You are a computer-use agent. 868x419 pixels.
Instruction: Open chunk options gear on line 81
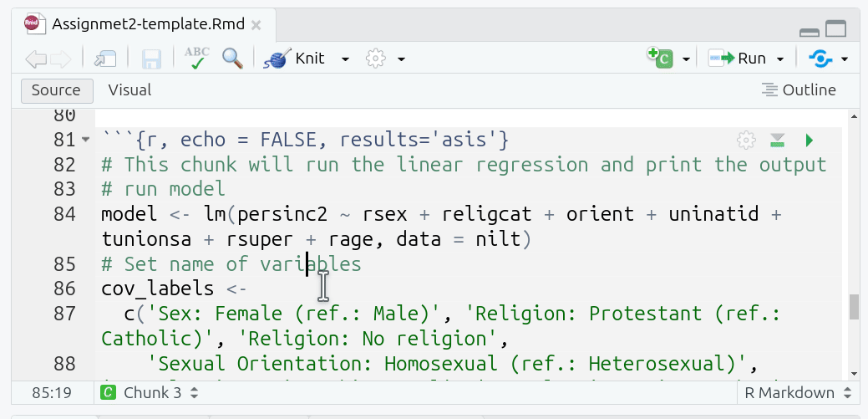point(746,141)
